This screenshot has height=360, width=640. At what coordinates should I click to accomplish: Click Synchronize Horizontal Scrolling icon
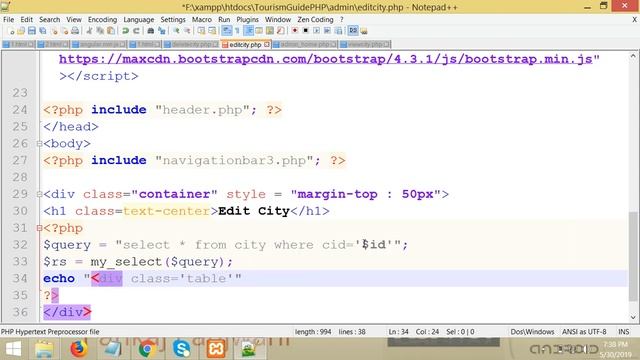tap(212, 31)
